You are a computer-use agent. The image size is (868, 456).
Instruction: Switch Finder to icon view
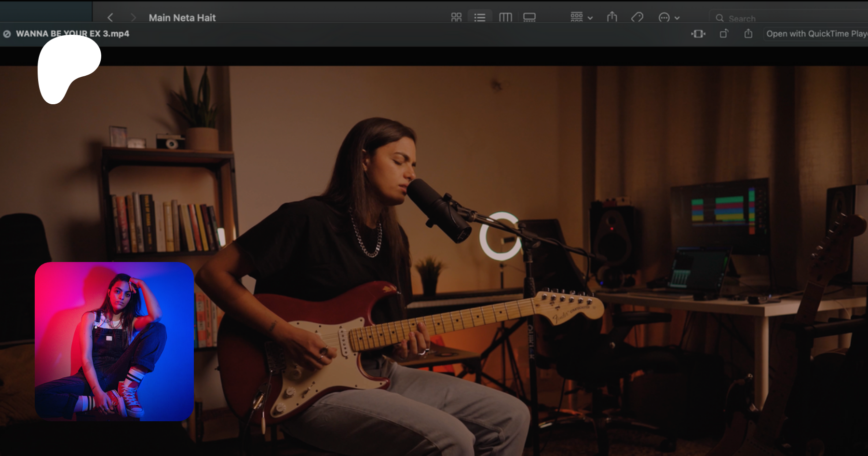point(456,17)
